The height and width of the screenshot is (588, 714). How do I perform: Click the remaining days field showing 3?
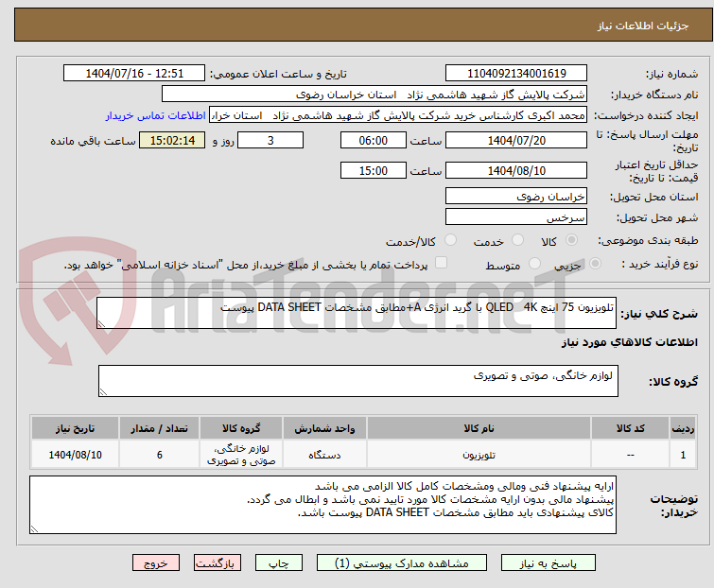coord(270,140)
